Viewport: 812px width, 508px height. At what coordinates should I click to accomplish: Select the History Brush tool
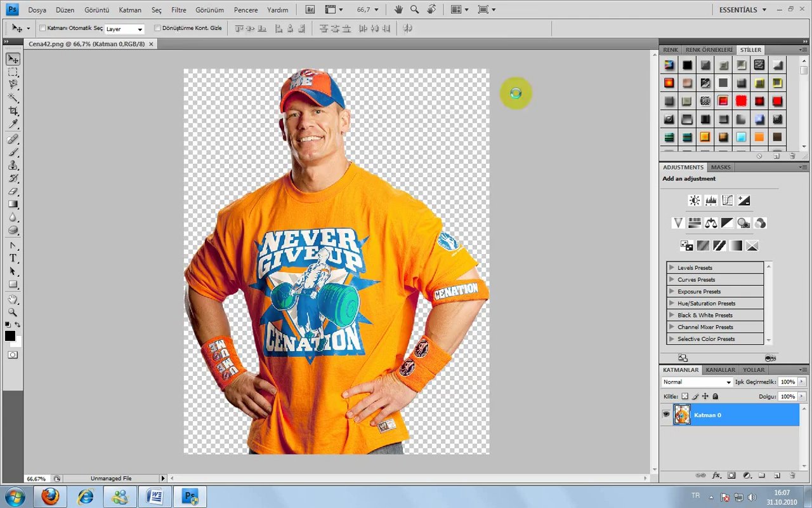tap(13, 178)
